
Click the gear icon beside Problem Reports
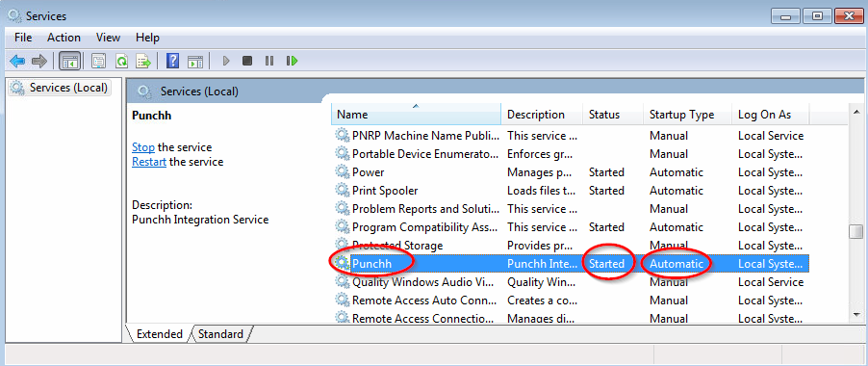click(344, 209)
